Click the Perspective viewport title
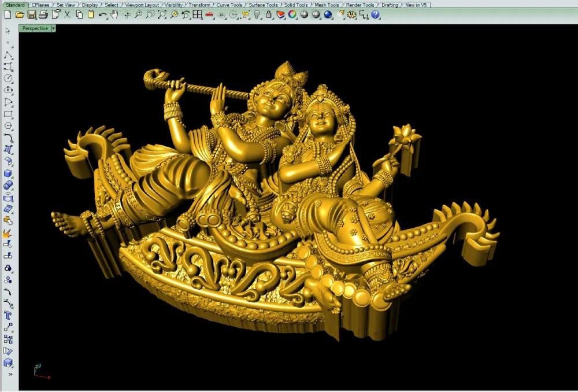 click(35, 28)
